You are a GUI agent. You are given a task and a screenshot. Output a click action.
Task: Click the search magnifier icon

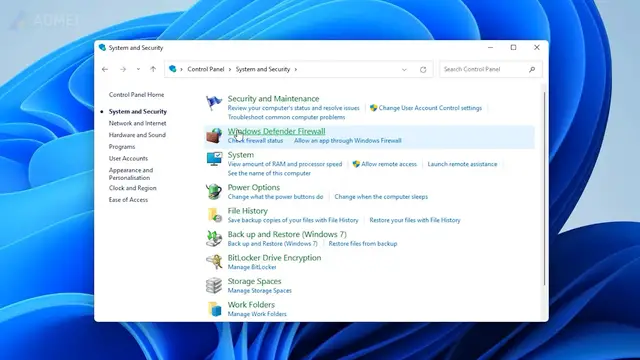pos(532,69)
